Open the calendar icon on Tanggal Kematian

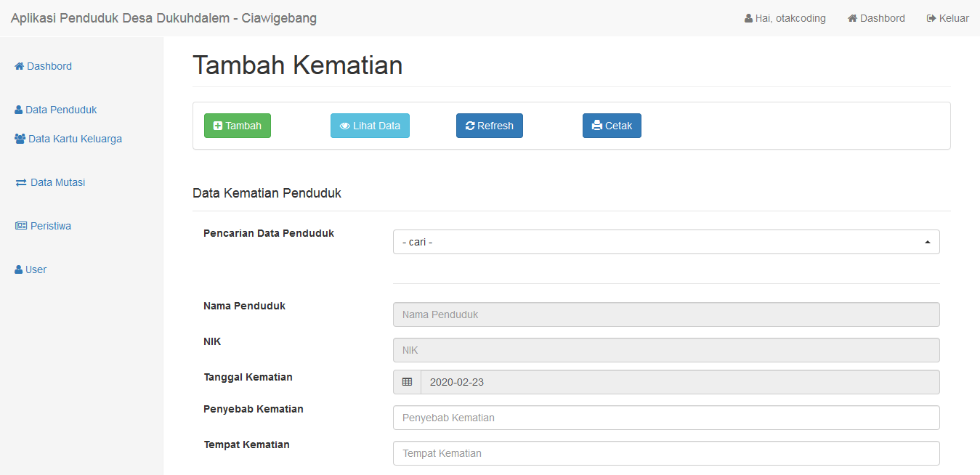(x=407, y=381)
